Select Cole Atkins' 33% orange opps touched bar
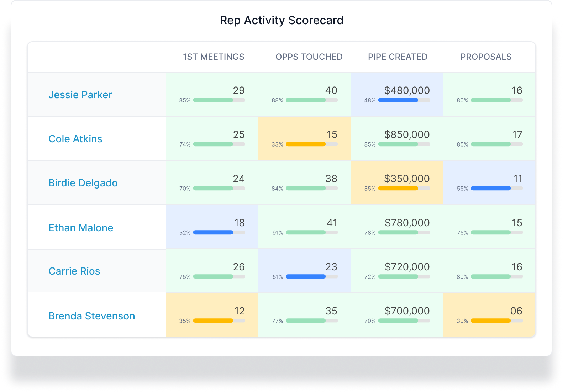Screen dimensions: 563x392 click(312, 144)
